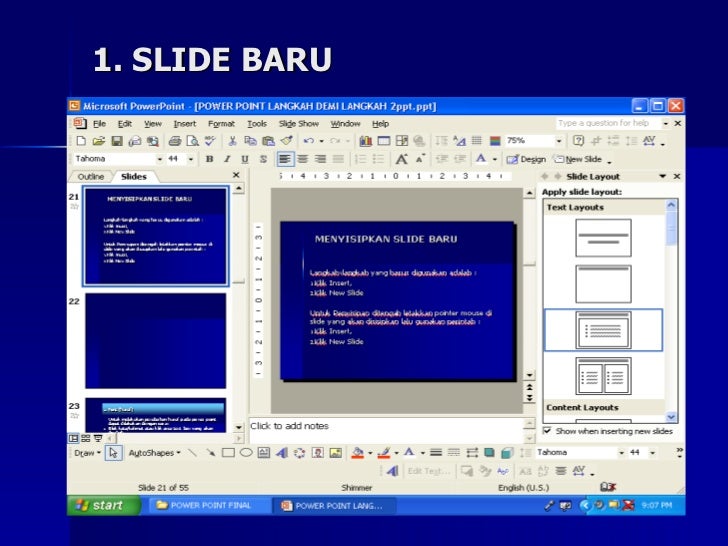
Task: Open PowerPoint Help question mark icon
Action: (578, 141)
